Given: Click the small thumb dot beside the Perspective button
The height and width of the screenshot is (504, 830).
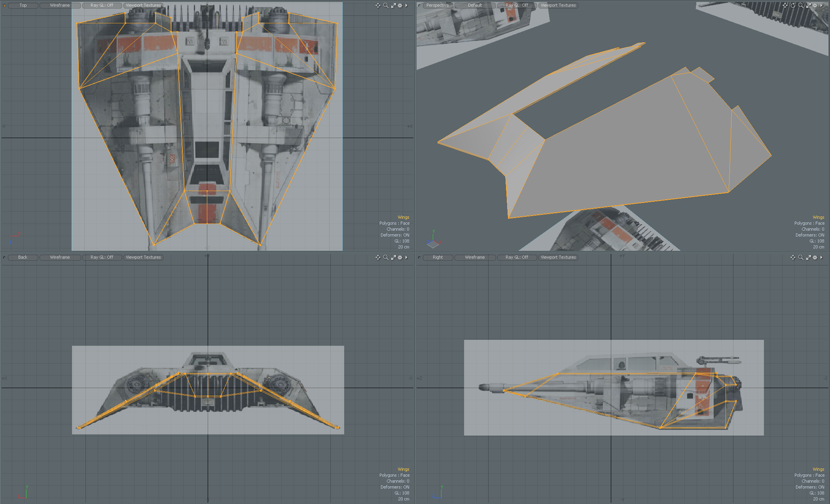Looking at the screenshot, I should tap(419, 6).
